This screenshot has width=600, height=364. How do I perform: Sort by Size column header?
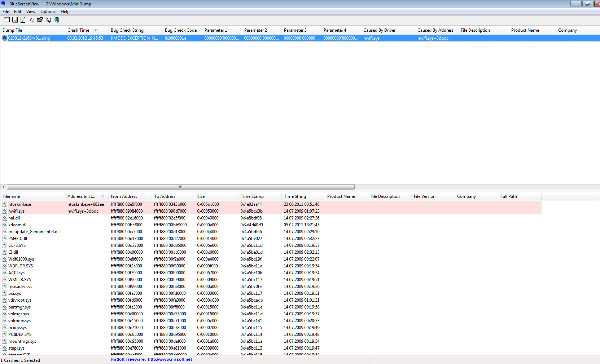tap(216, 196)
